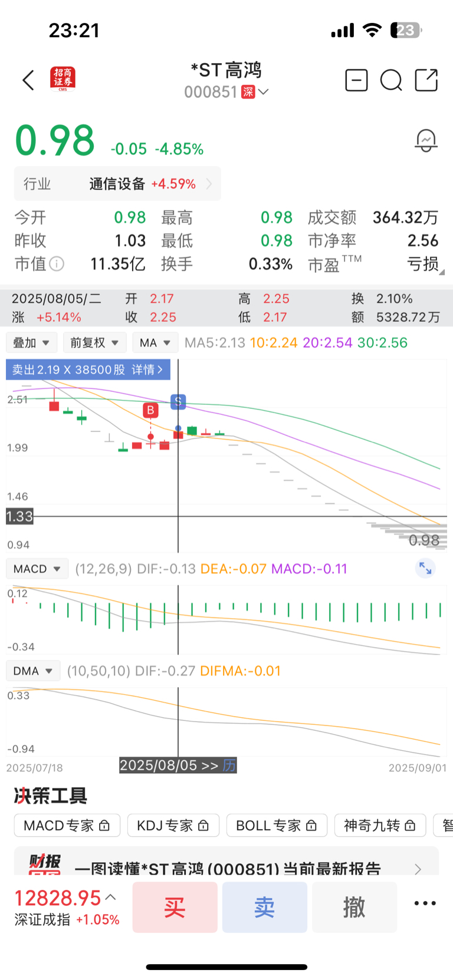
Task: Tap the blue S sell marker
Action: point(178,402)
